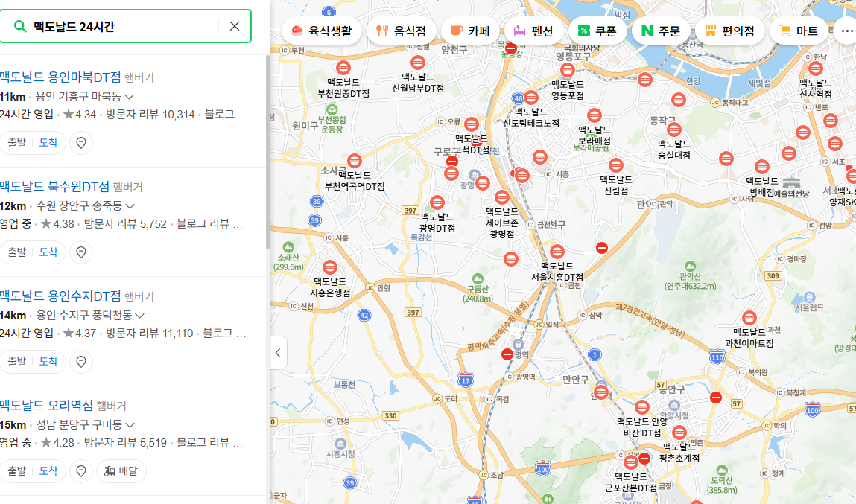Image resolution: width=856 pixels, height=504 pixels.
Task: Open 맥도날드 오리역점 result link
Action: click(46, 405)
